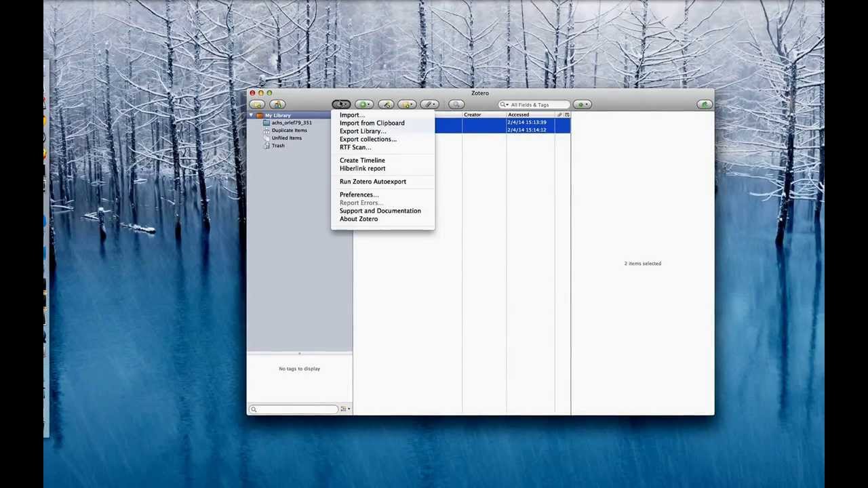Open the Add Attachment paperclip dropdown
This screenshot has width=868, height=488.
click(429, 104)
